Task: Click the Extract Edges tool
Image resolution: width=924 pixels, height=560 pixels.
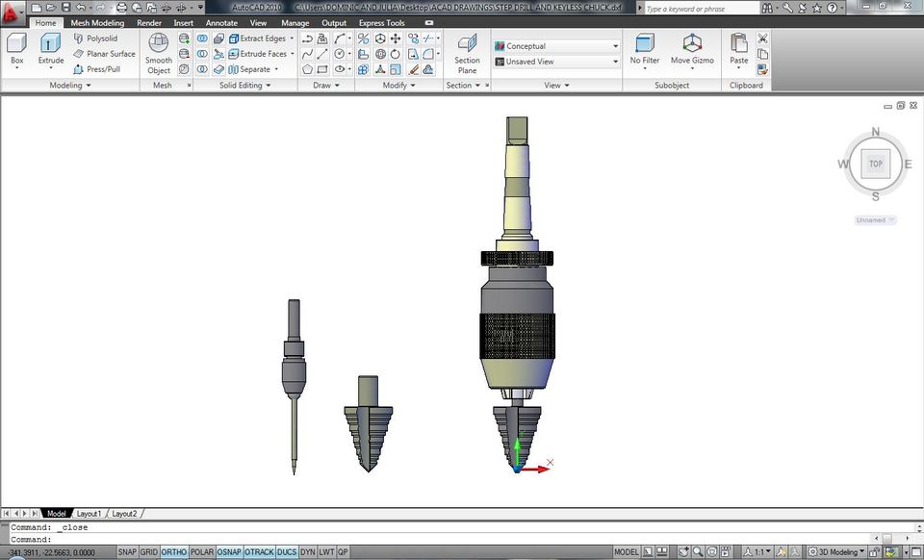Action: pyautogui.click(x=258, y=38)
